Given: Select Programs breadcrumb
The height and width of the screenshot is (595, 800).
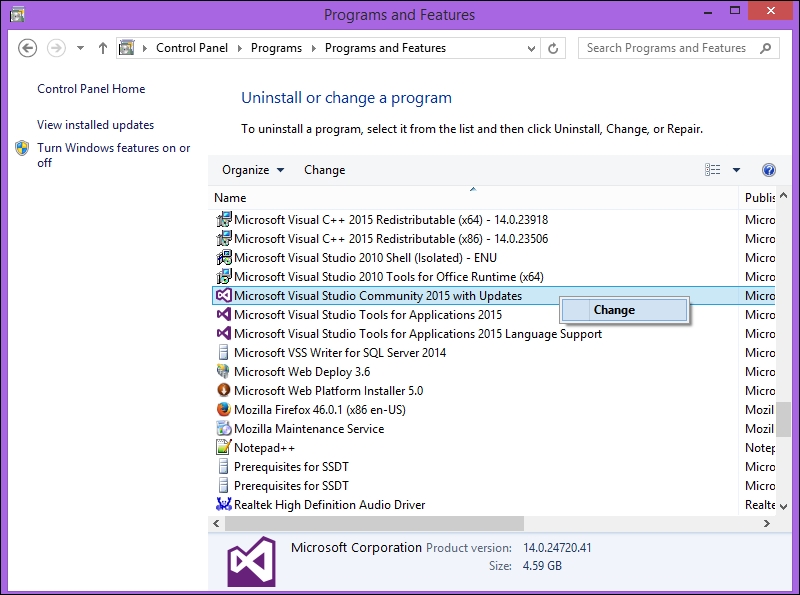Looking at the screenshot, I should pyautogui.click(x=276, y=48).
